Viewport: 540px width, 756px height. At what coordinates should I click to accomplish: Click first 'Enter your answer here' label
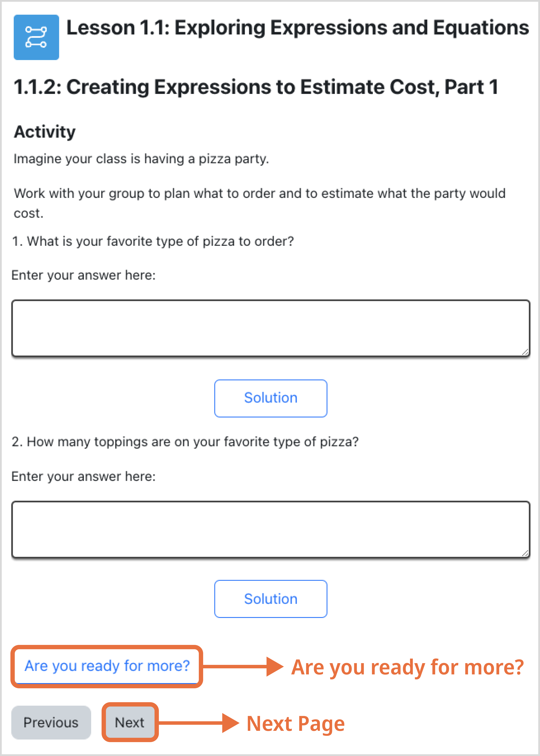coord(84,275)
